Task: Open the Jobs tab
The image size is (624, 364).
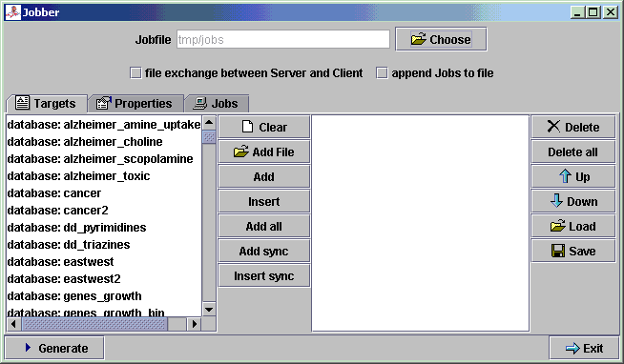Action: (218, 104)
